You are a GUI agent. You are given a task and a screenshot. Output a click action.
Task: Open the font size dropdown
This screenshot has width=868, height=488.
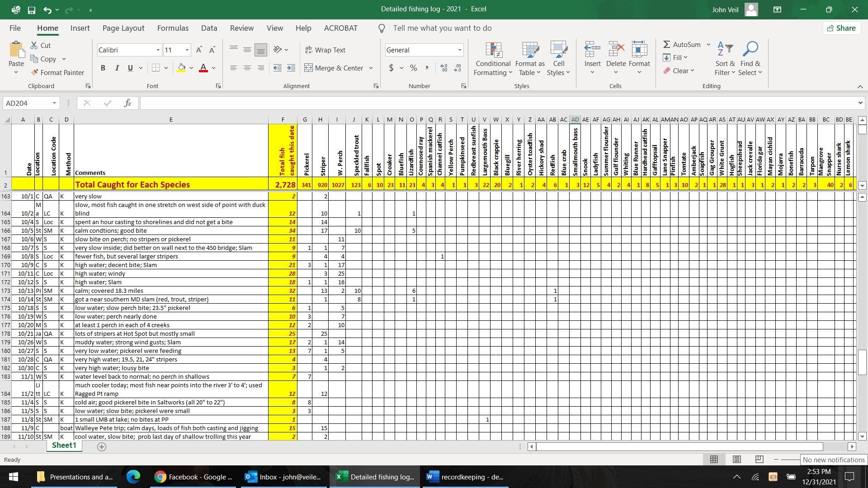pyautogui.click(x=187, y=50)
